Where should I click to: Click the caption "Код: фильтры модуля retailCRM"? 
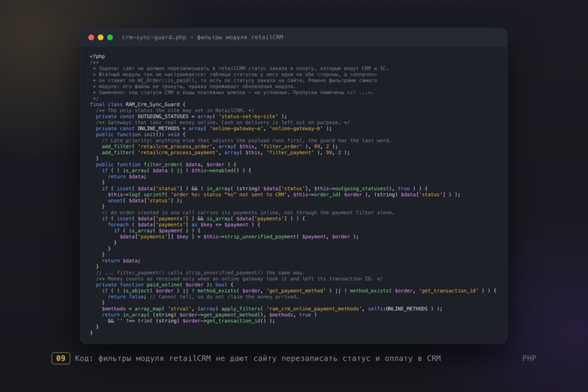click(257, 358)
